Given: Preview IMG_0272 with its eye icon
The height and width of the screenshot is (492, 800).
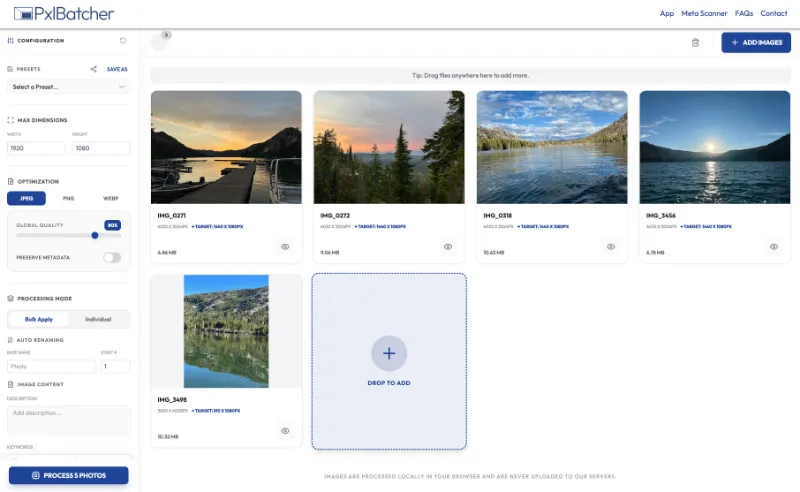Looking at the screenshot, I should [x=448, y=247].
